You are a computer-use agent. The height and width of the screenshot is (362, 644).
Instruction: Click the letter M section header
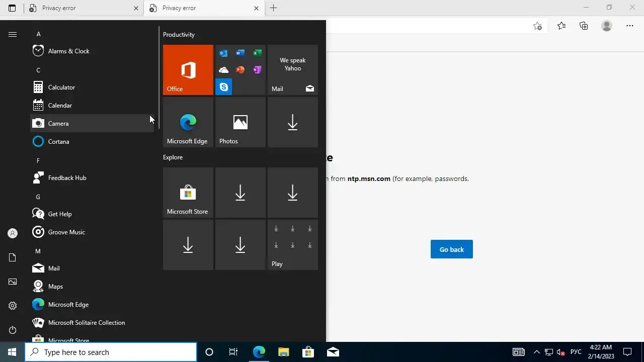pyautogui.click(x=38, y=251)
